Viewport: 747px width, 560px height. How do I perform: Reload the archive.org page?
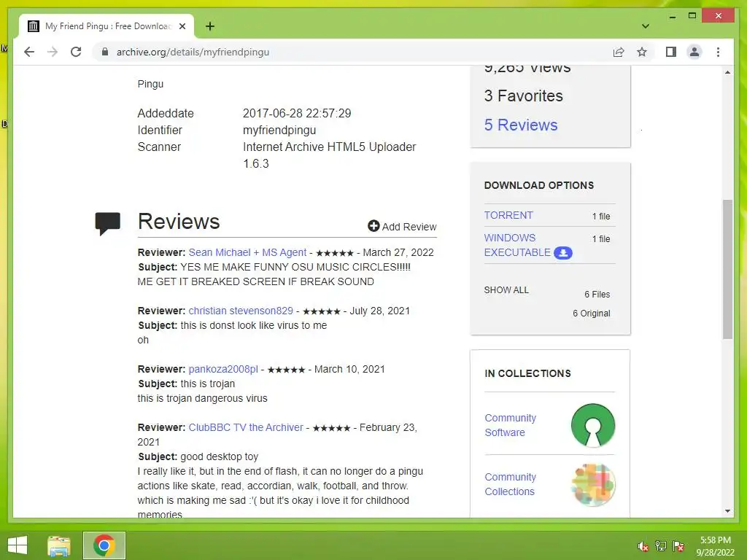pyautogui.click(x=76, y=52)
